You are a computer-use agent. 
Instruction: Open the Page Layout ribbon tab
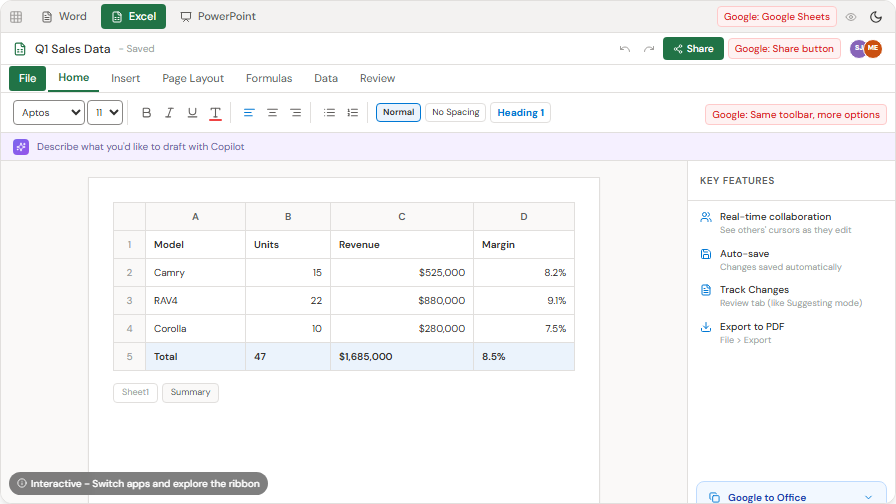[193, 78]
